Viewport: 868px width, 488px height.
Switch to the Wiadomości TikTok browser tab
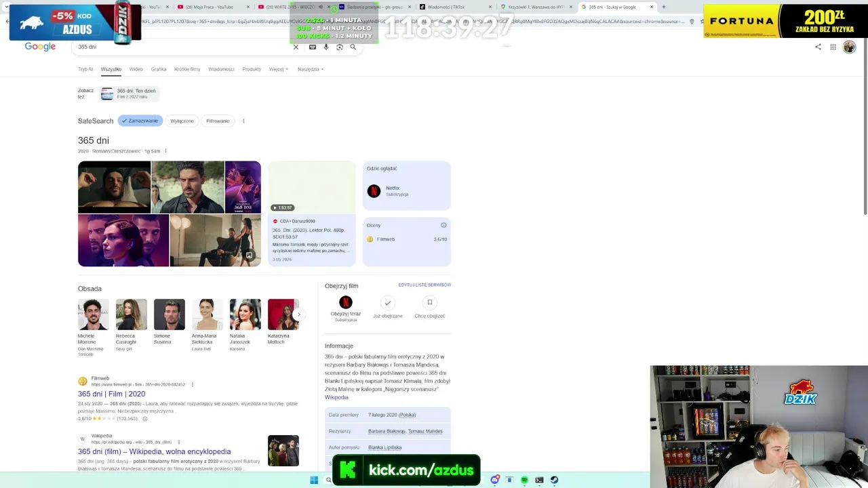454,7
